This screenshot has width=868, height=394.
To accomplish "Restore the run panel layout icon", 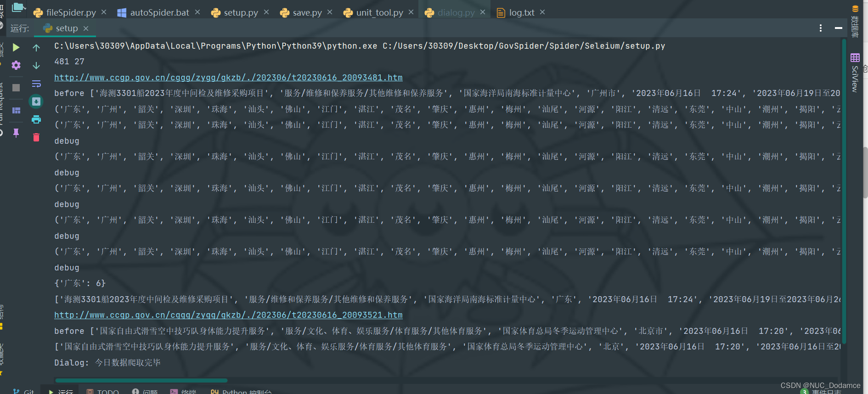I will 16,110.
